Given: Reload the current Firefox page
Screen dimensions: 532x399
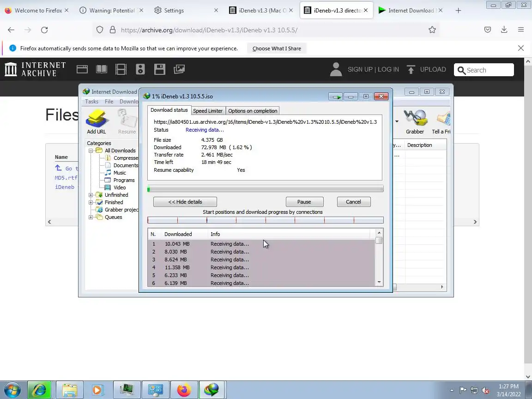Looking at the screenshot, I should [44, 30].
